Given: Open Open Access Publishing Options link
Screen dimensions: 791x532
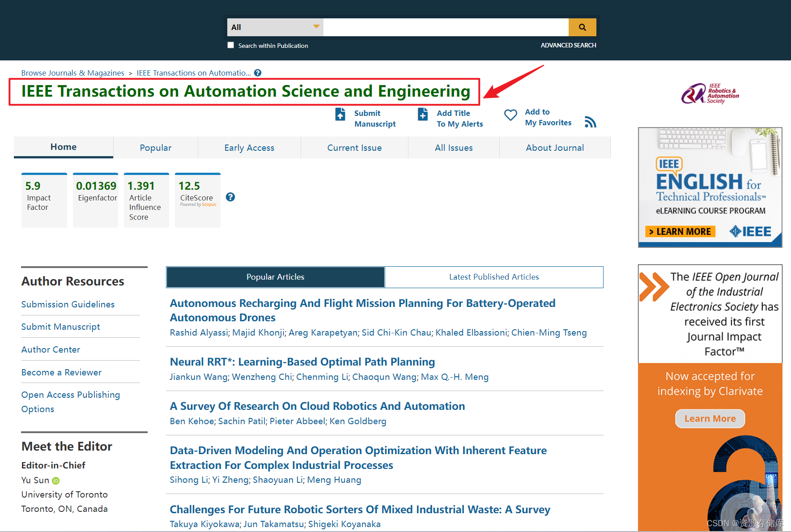Looking at the screenshot, I should [71, 402].
